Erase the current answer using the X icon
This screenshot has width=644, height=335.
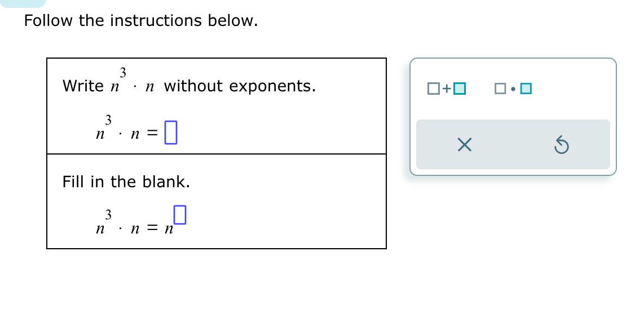coord(464,145)
